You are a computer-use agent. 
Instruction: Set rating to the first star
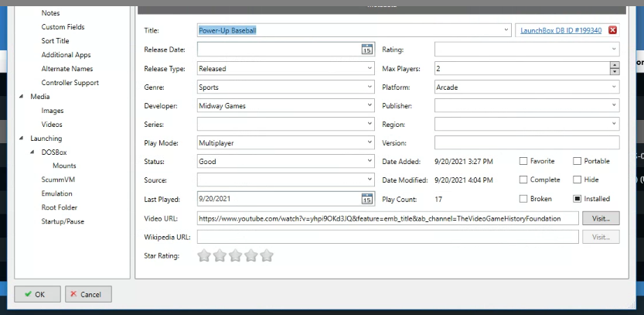click(x=204, y=255)
